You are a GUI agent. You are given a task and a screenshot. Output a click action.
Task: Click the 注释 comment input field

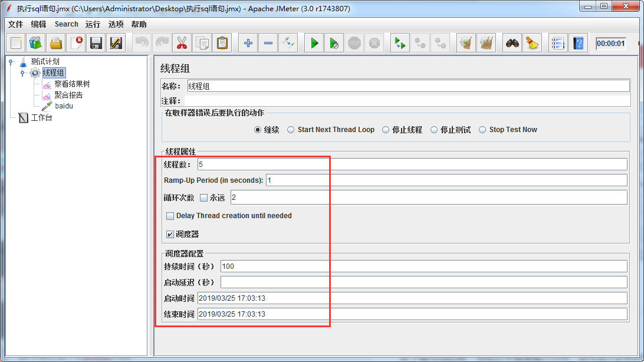(408, 101)
